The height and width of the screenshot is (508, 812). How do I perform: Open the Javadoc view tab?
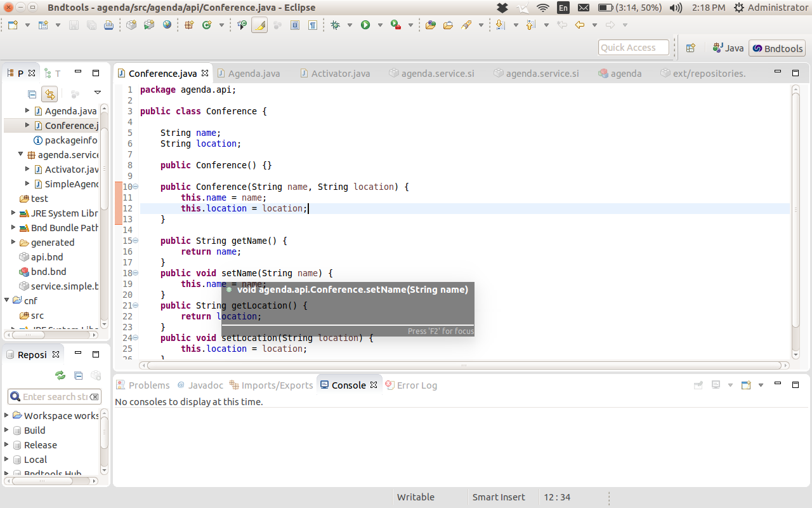pyautogui.click(x=200, y=385)
